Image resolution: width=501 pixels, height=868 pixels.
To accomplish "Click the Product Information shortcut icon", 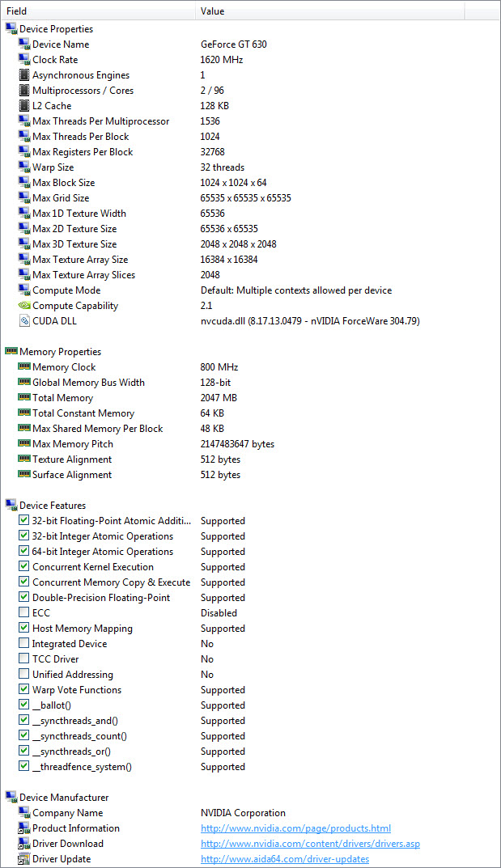I will click(x=23, y=828).
